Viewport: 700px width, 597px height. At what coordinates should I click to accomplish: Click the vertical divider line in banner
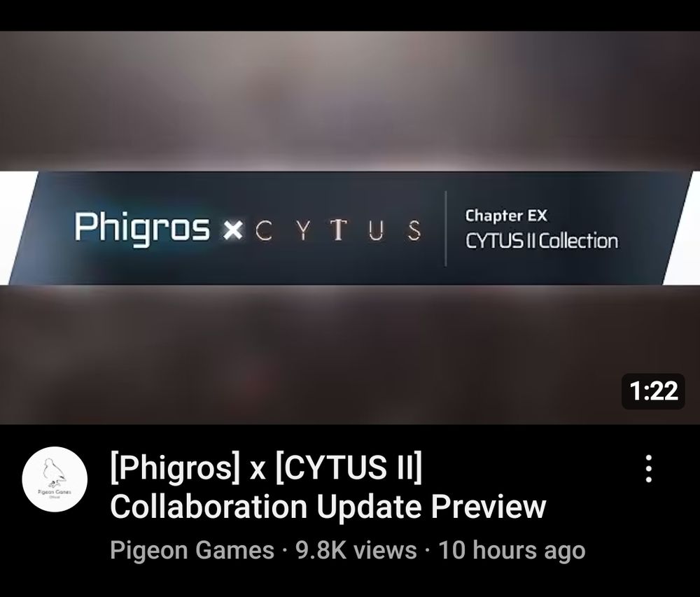point(445,228)
